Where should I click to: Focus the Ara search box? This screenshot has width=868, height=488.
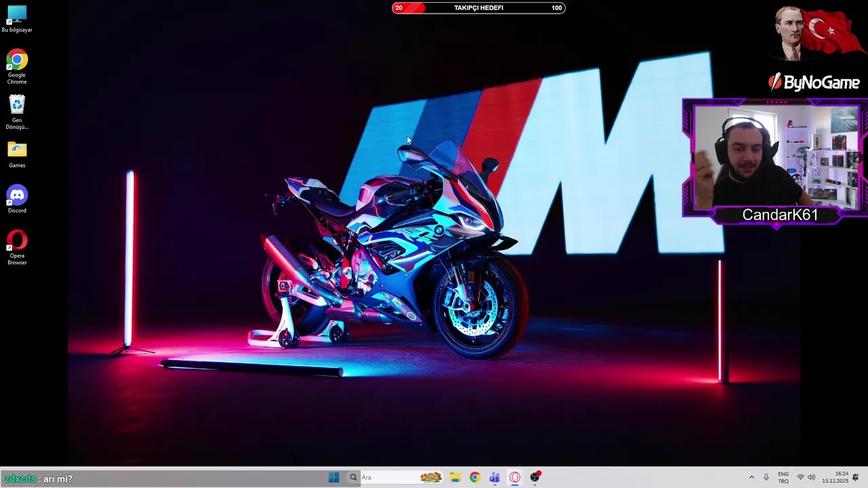point(395,477)
